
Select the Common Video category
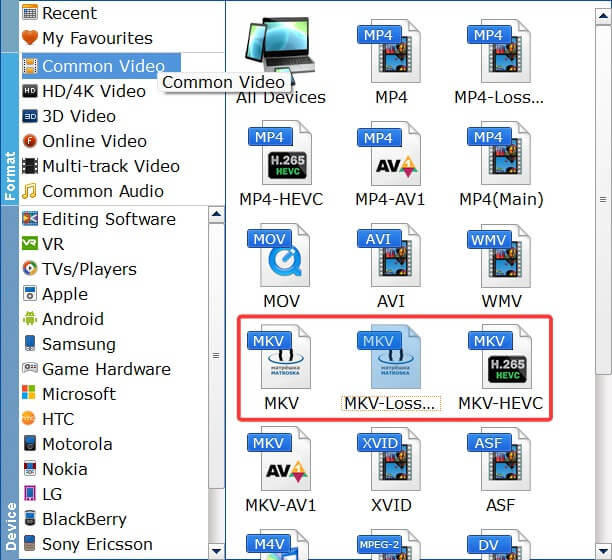tap(101, 66)
